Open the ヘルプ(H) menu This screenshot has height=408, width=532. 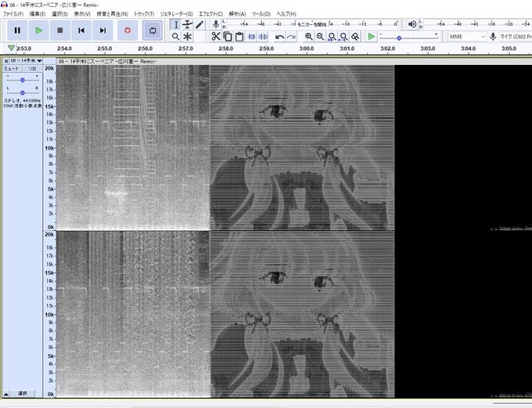(x=286, y=14)
